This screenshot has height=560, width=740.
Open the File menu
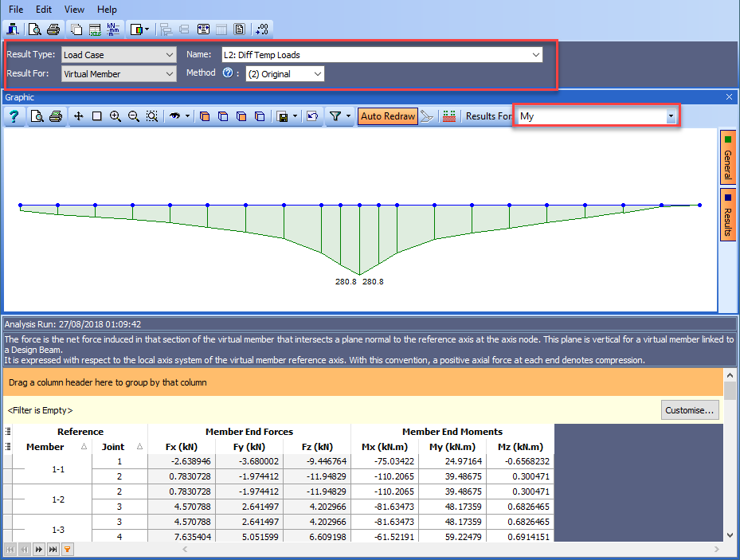16,10
